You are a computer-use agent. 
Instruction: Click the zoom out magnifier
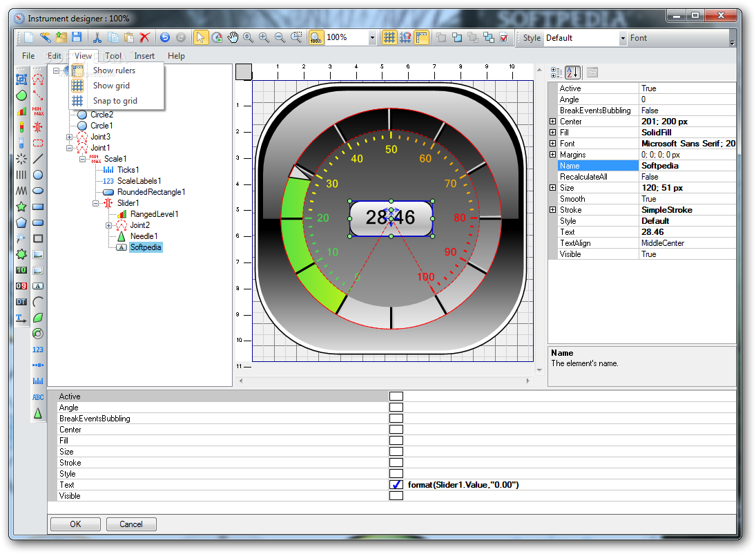coord(280,37)
